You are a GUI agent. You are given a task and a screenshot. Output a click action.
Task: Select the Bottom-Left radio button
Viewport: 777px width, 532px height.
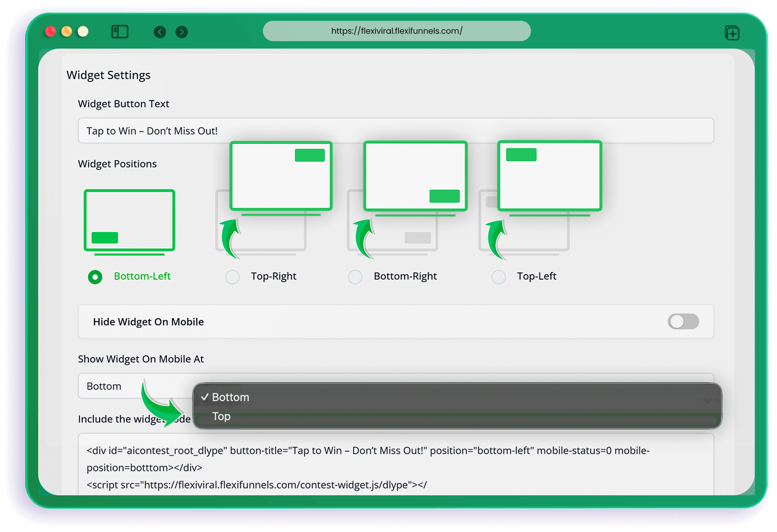(x=95, y=277)
